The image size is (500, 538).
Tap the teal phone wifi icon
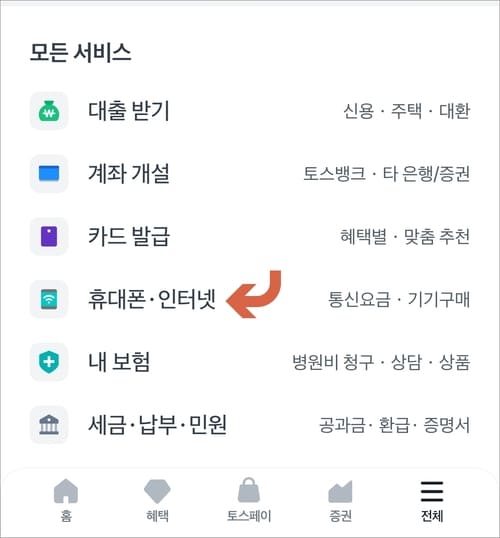(49, 299)
